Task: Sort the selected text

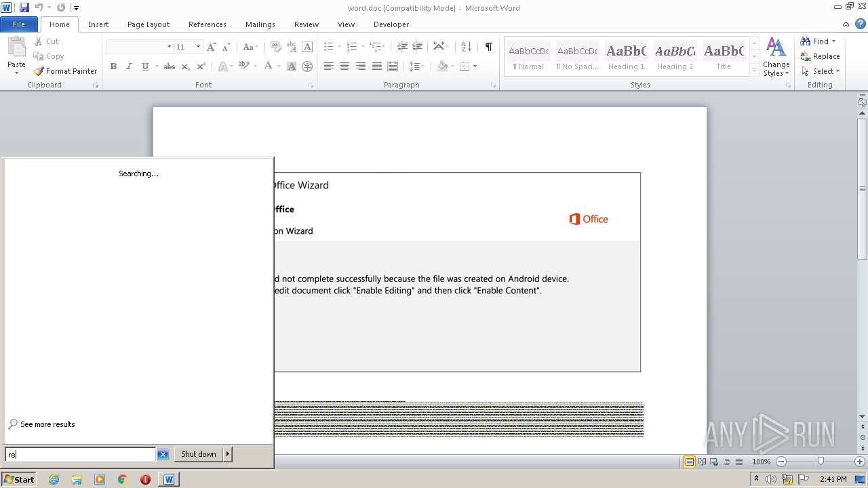Action: click(x=466, y=47)
